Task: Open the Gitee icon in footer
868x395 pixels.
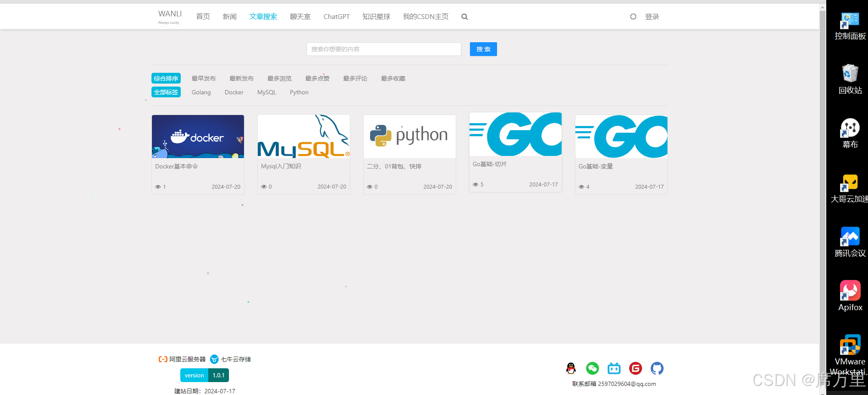Action: (x=636, y=368)
